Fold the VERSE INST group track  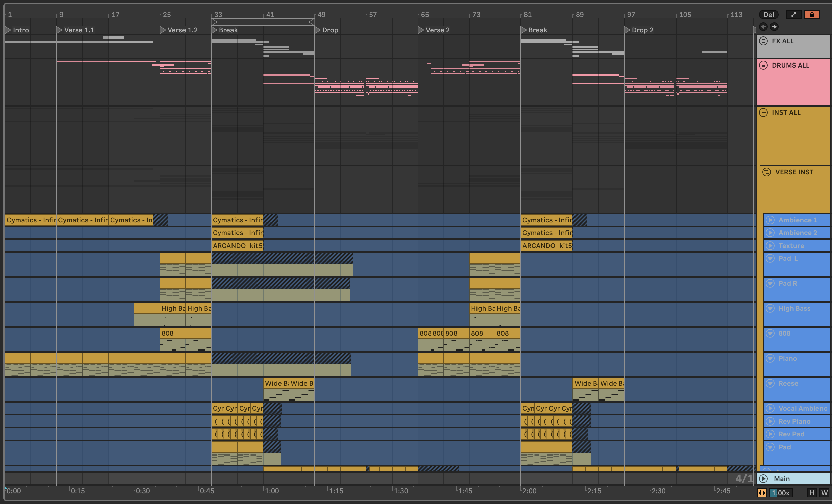pyautogui.click(x=767, y=172)
